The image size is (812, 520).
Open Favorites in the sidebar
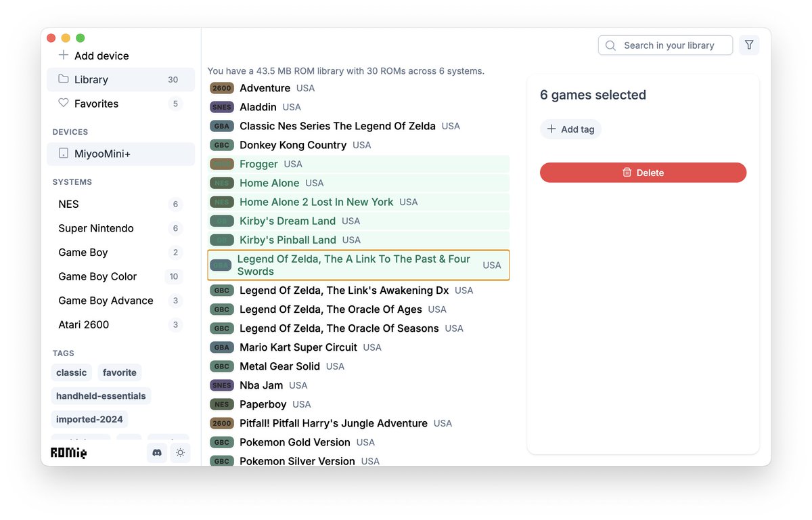(x=120, y=104)
